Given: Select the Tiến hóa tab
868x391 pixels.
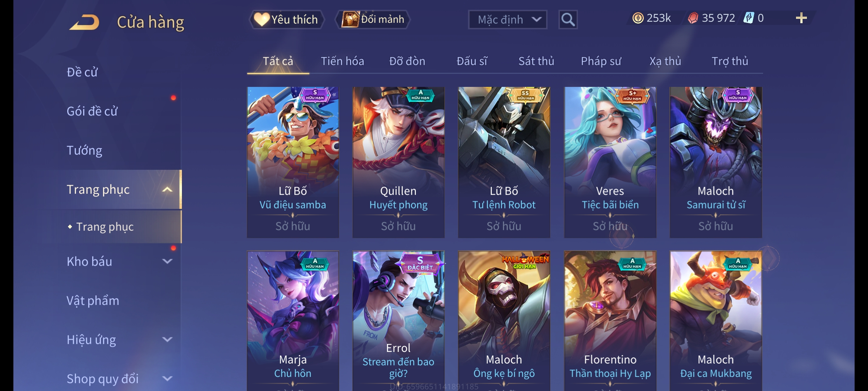Looking at the screenshot, I should 342,61.
